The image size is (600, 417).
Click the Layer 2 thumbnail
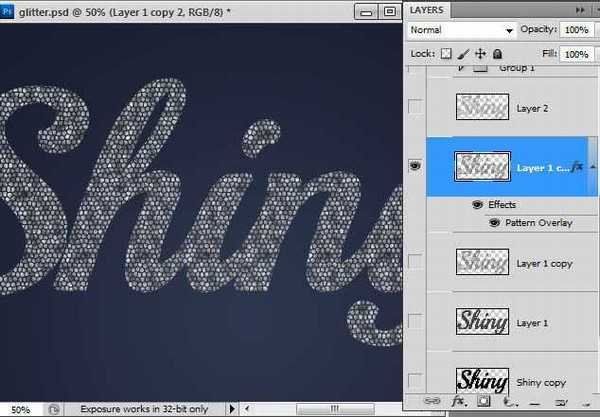(x=482, y=107)
